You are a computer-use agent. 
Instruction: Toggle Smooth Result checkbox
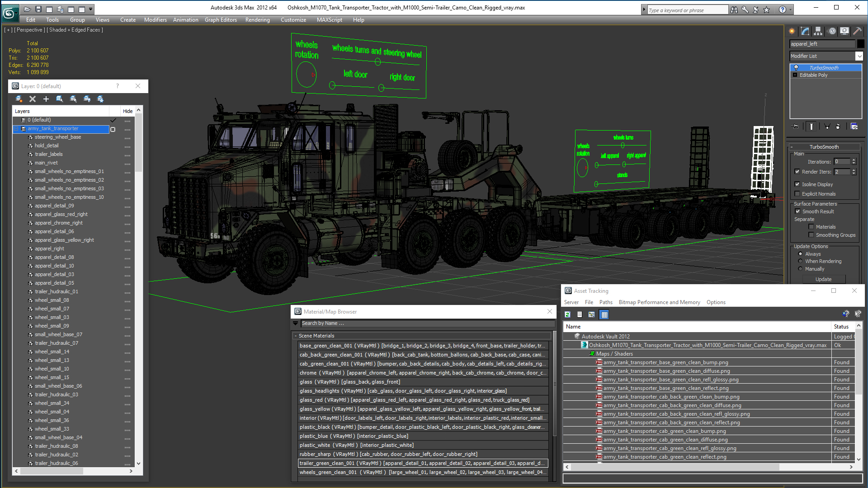(x=797, y=211)
